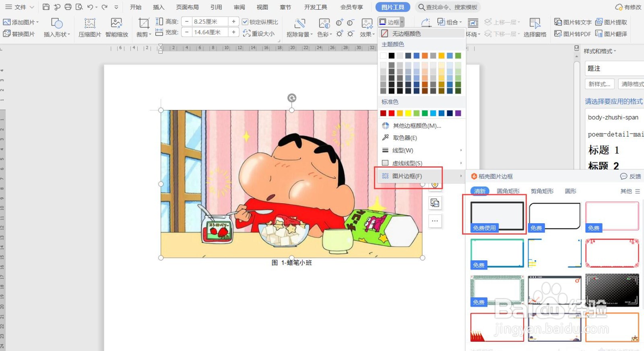Select body-zhushi-span style entry
Viewport: 644px width, 351px height.
coord(613,117)
